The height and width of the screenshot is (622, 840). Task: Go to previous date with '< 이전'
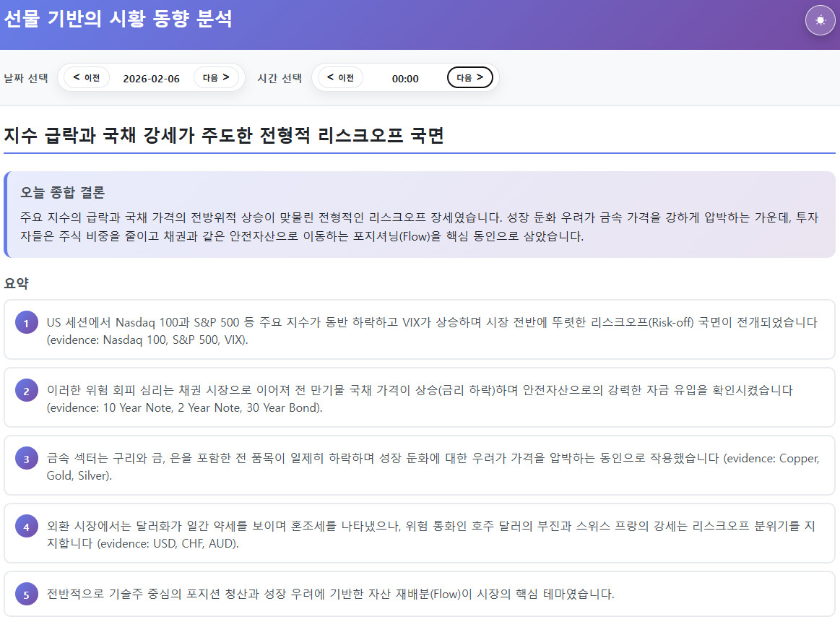pos(87,77)
